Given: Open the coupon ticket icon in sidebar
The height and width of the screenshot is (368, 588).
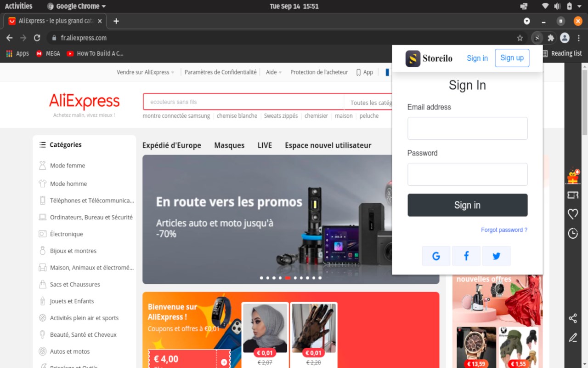Looking at the screenshot, I should (x=573, y=195).
